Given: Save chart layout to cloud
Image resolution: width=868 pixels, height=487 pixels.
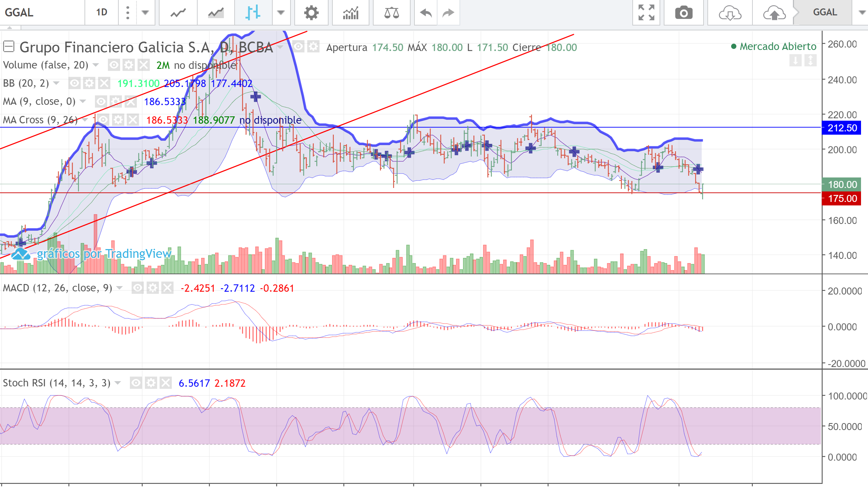Looking at the screenshot, I should click(x=774, y=13).
